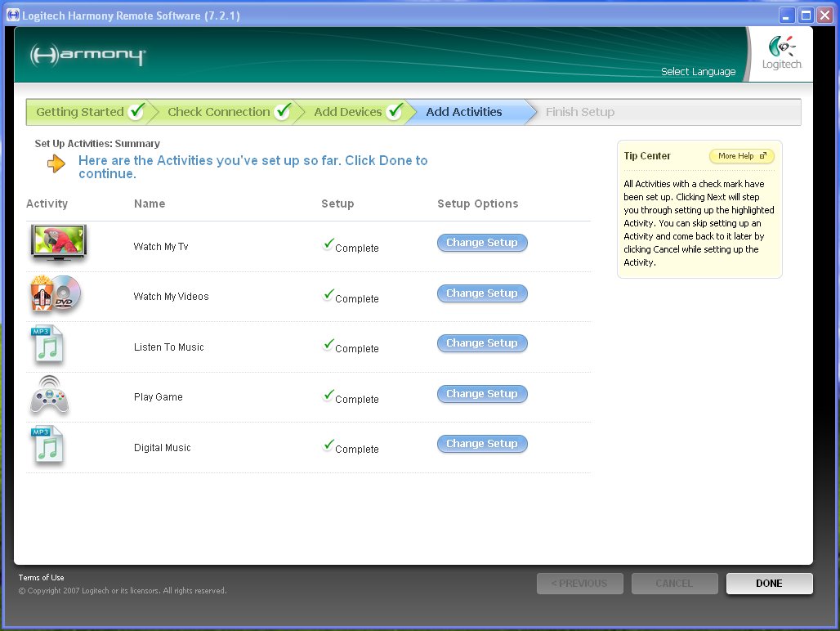Click the Activity column header
This screenshot has height=631, width=840.
pos(47,204)
